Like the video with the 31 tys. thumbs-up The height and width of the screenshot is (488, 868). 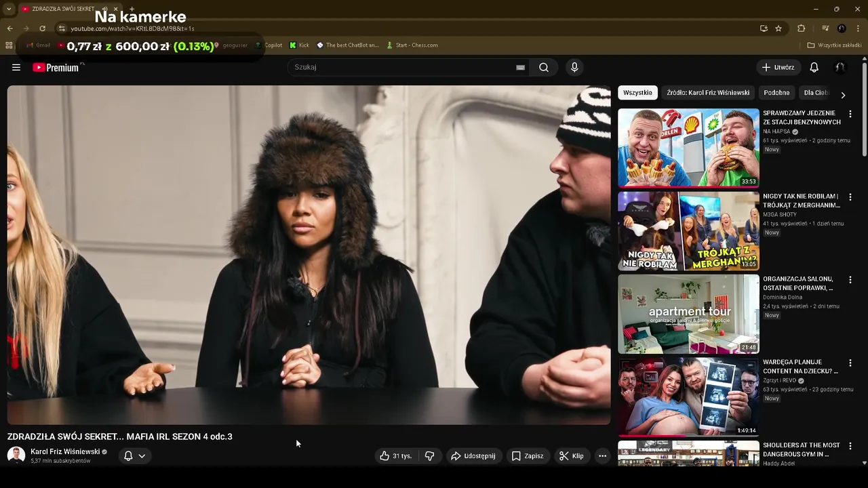coord(397,456)
